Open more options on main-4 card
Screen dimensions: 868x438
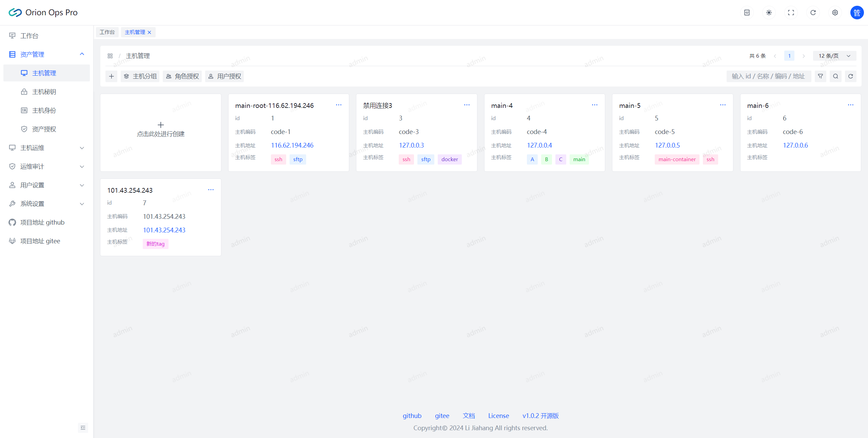pos(594,105)
